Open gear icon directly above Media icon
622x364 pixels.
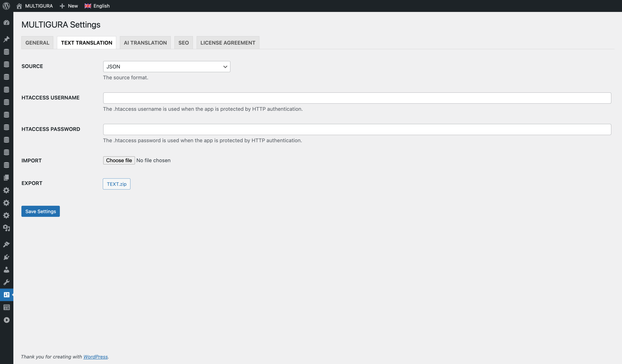[x=6, y=215]
